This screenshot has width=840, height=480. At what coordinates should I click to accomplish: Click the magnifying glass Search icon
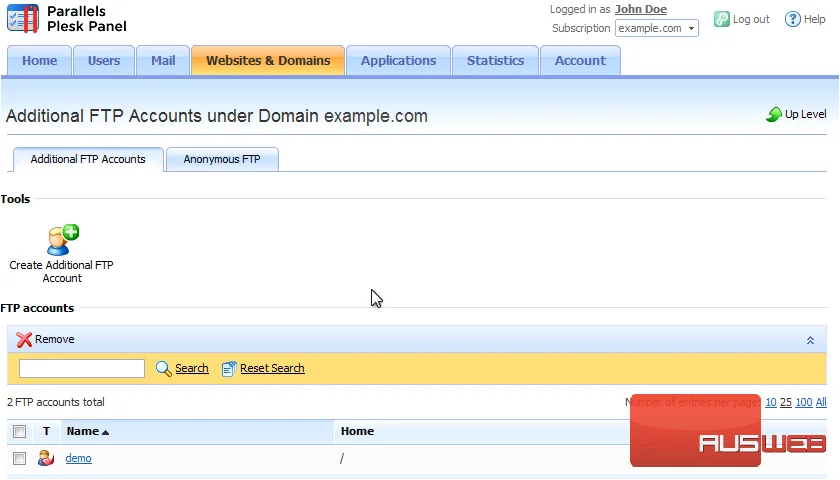pyautogui.click(x=163, y=369)
